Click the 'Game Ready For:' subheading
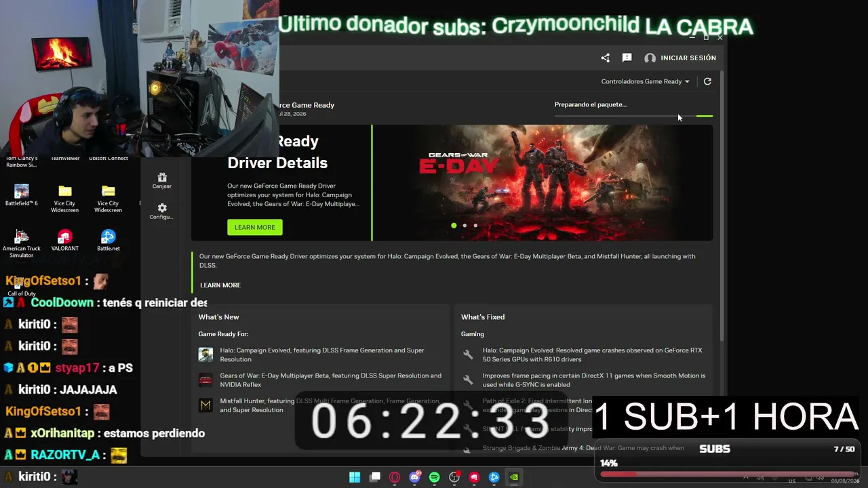The width and height of the screenshot is (868, 488). tap(223, 334)
